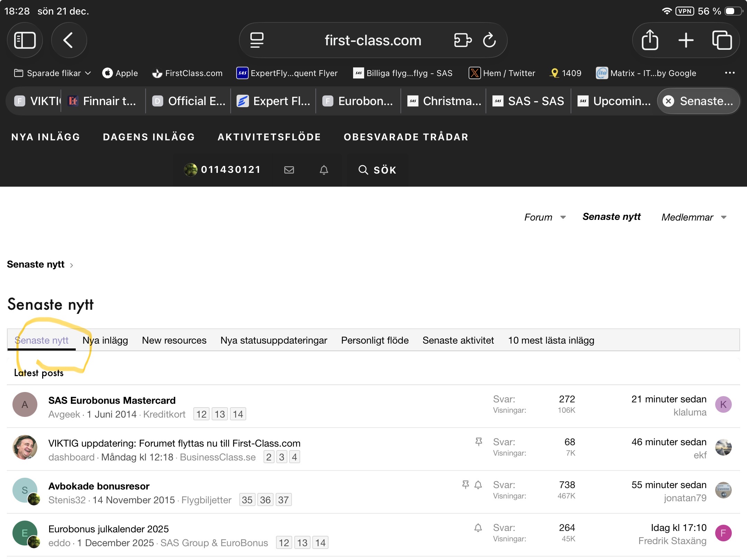Open a new tab with plus icon

coord(686,40)
